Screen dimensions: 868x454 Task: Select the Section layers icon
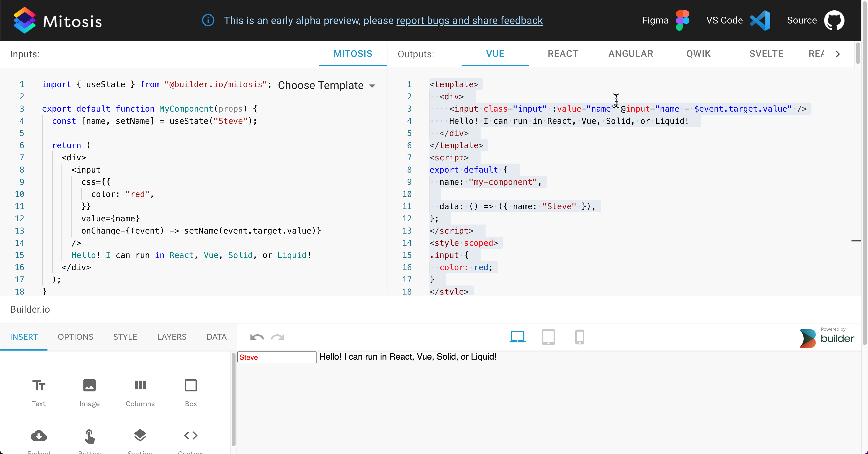(x=140, y=435)
